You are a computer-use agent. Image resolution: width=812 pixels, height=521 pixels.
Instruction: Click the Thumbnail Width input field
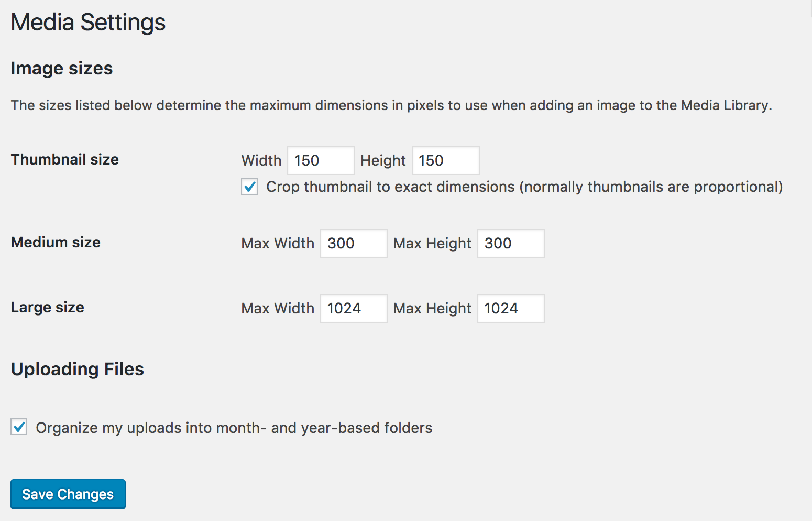point(321,160)
